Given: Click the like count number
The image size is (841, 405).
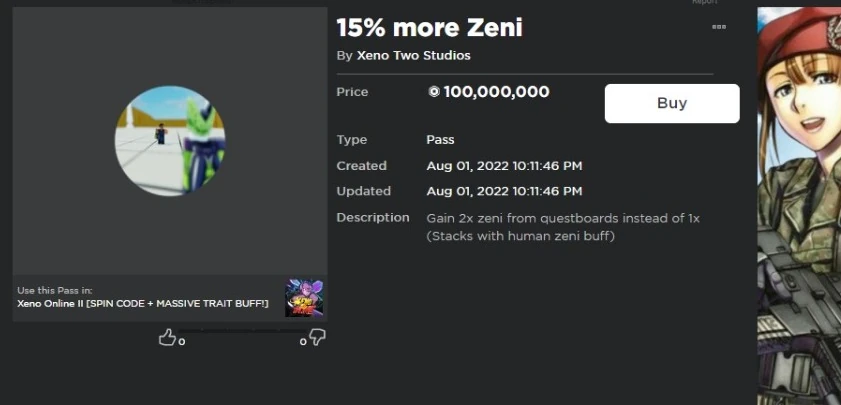Looking at the screenshot, I should pos(181,342).
